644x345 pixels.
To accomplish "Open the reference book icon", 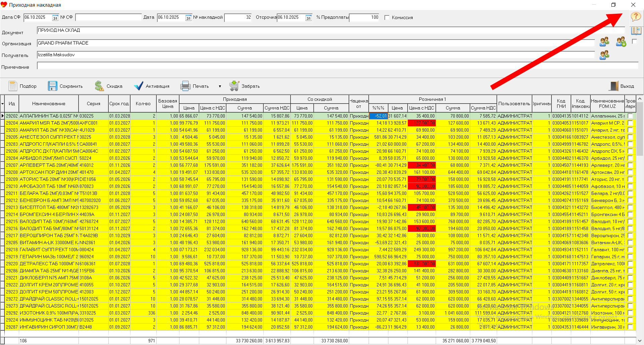I will click(x=636, y=31).
